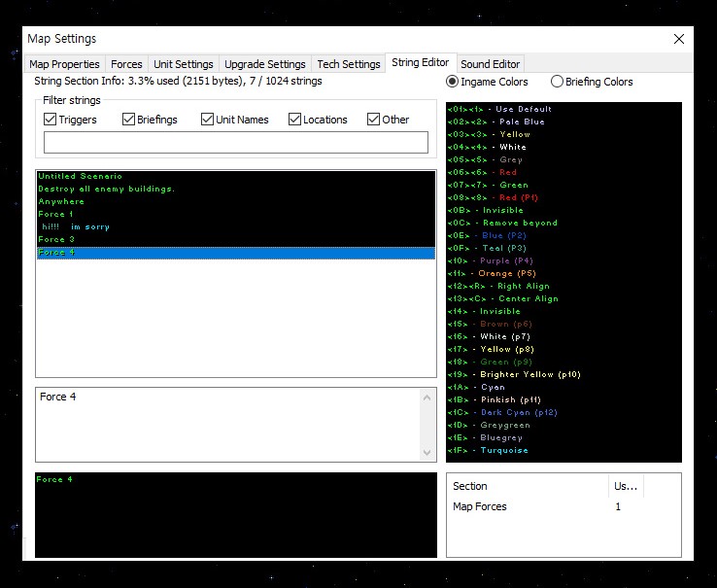This screenshot has height=588, width=717.
Task: Click the 'Use Default' color code entry
Action: tap(499, 109)
